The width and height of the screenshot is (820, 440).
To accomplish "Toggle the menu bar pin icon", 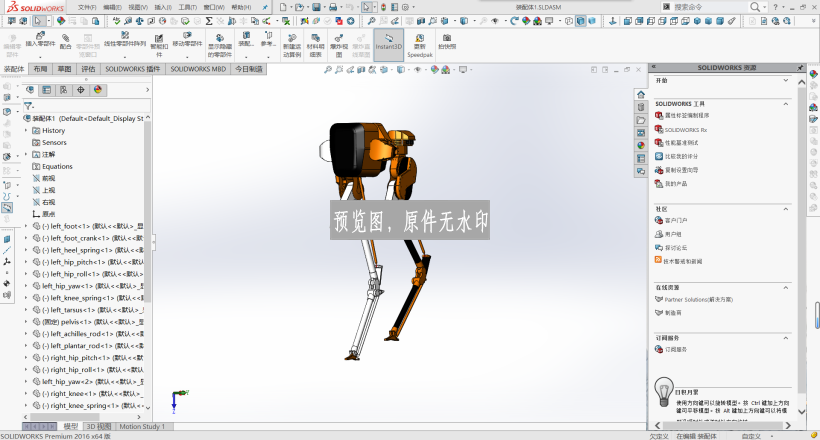I will coord(265,7).
